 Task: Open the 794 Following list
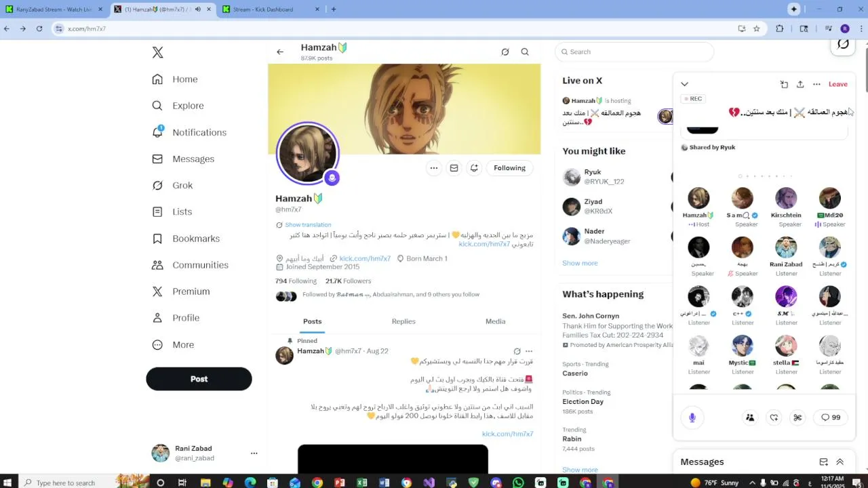coord(296,281)
